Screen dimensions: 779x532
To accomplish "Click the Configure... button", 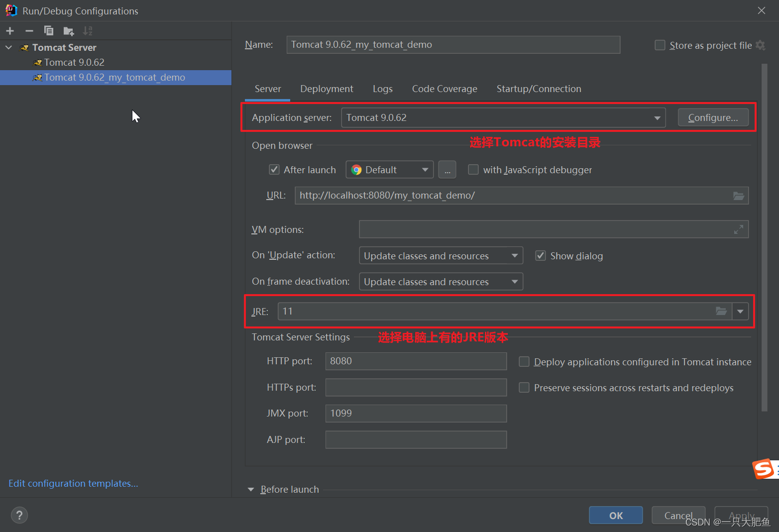I will click(x=713, y=117).
